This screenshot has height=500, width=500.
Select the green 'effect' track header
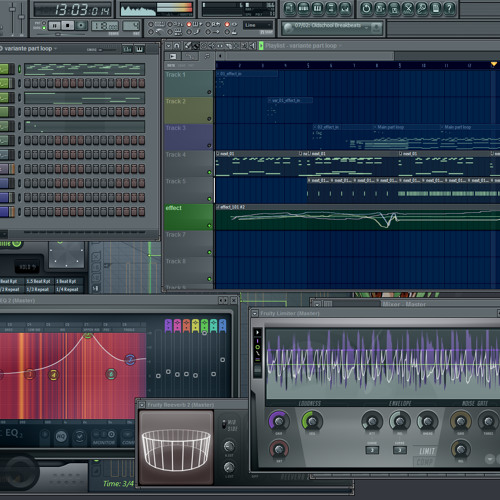pyautogui.click(x=189, y=217)
